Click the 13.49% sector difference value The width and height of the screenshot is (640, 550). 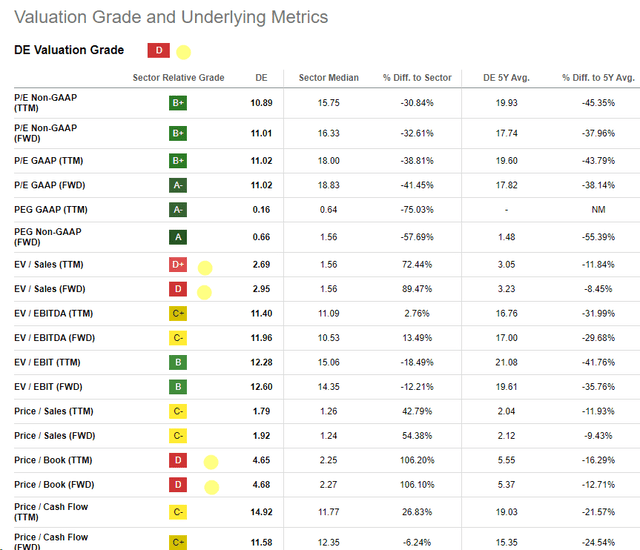[x=417, y=338]
